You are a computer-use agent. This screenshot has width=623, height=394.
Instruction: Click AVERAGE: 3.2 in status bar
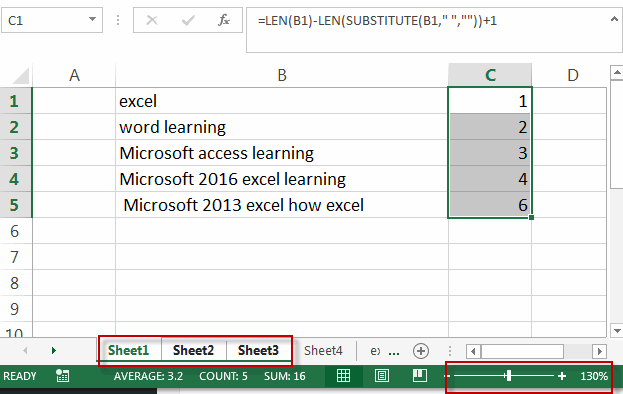148,376
